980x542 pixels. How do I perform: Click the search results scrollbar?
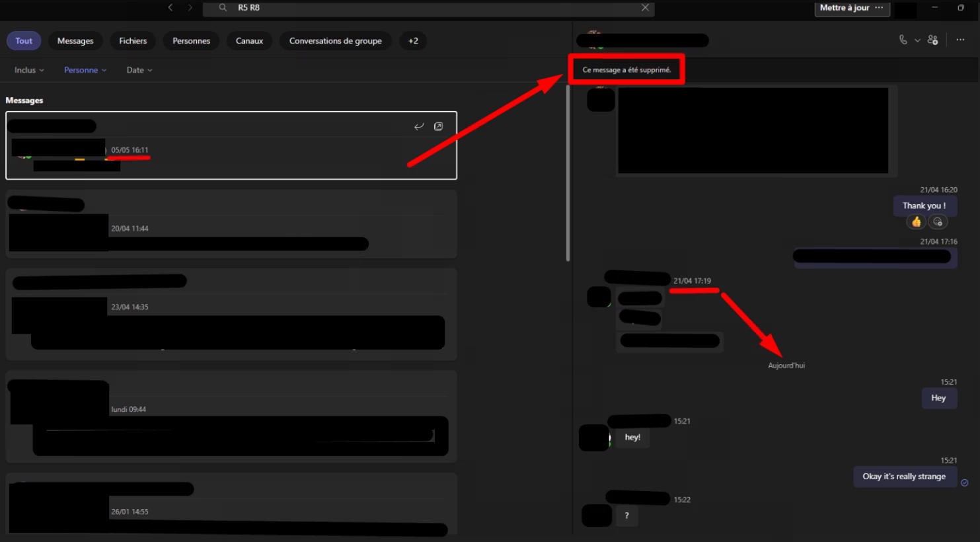(x=568, y=173)
